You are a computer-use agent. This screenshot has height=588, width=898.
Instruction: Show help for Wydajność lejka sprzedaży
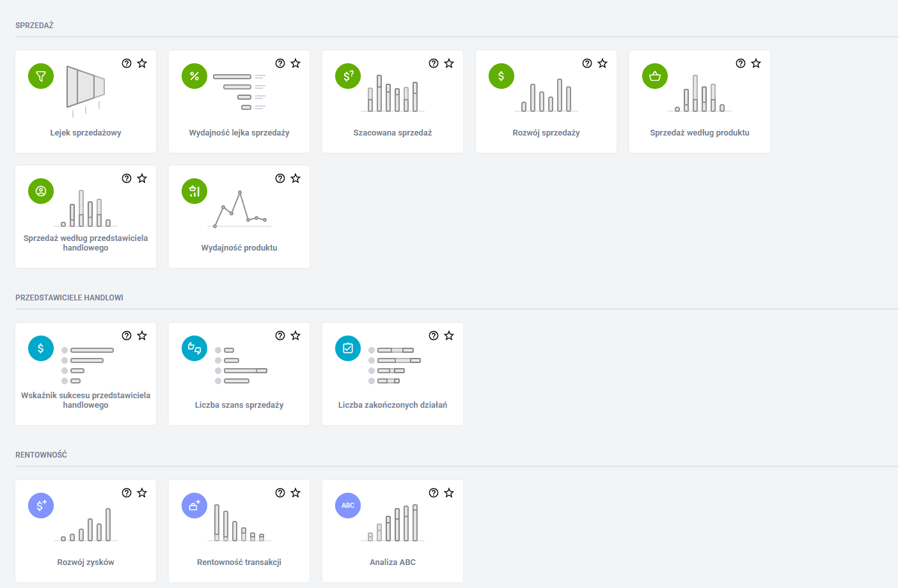(x=280, y=63)
